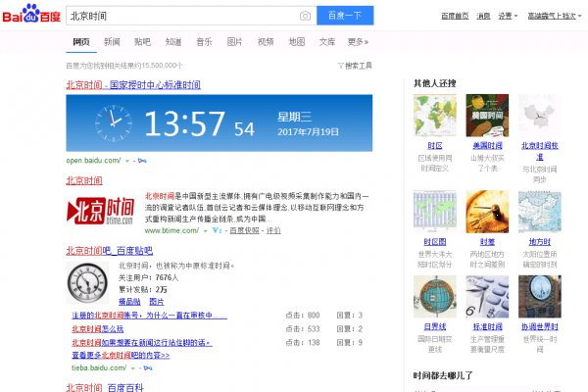
Task: Click V1 verification badge
Action: coord(217,230)
